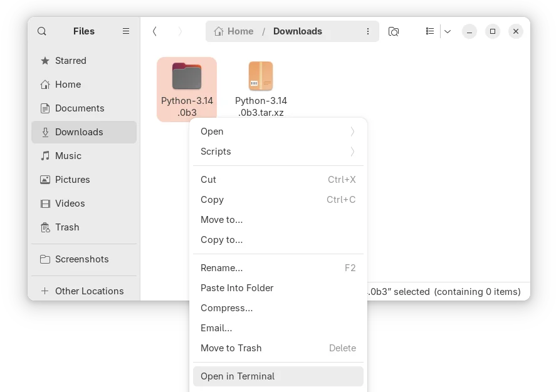Open the path bar three-dot menu
This screenshot has width=556, height=392.
click(x=368, y=31)
